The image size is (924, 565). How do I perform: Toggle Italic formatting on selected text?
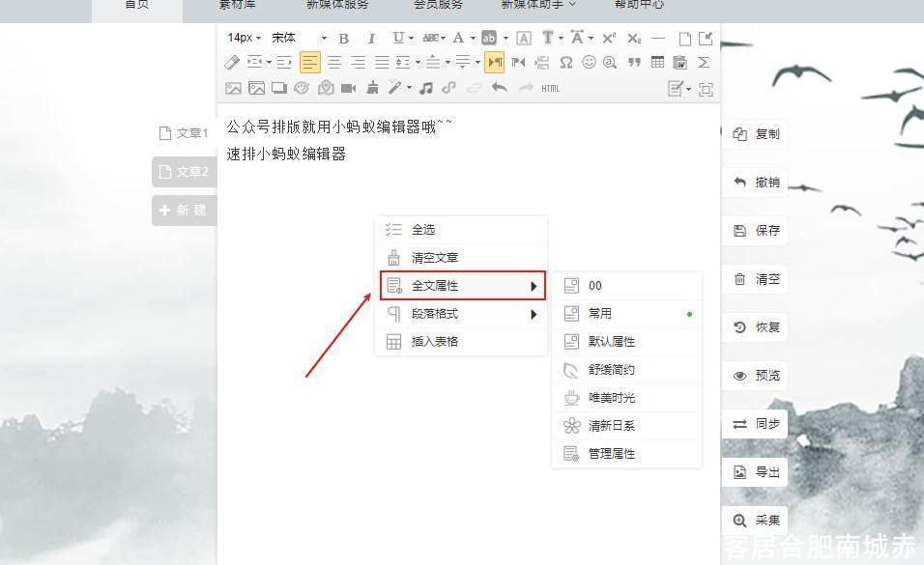pos(370,38)
